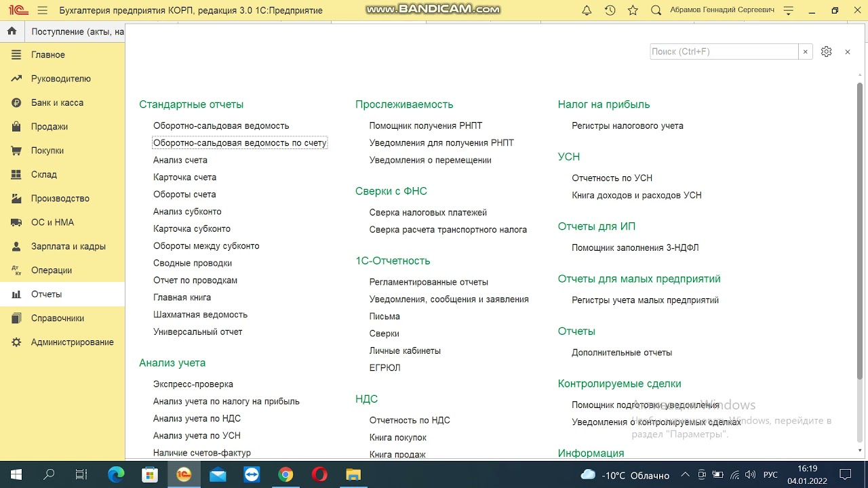Open the Книга покупок report
This screenshot has height=488, width=868.
pyautogui.click(x=398, y=437)
